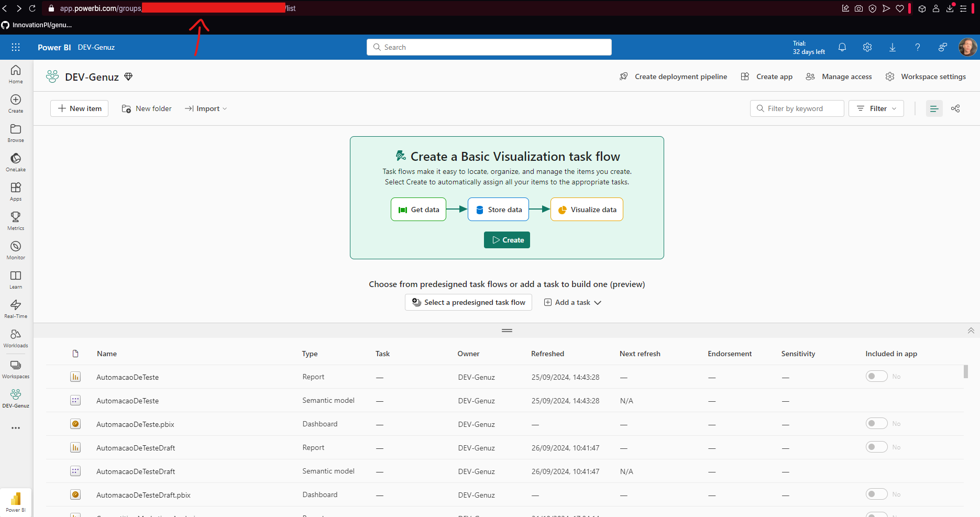The height and width of the screenshot is (517, 980).
Task: Click the help question mark icon
Action: [x=917, y=47]
